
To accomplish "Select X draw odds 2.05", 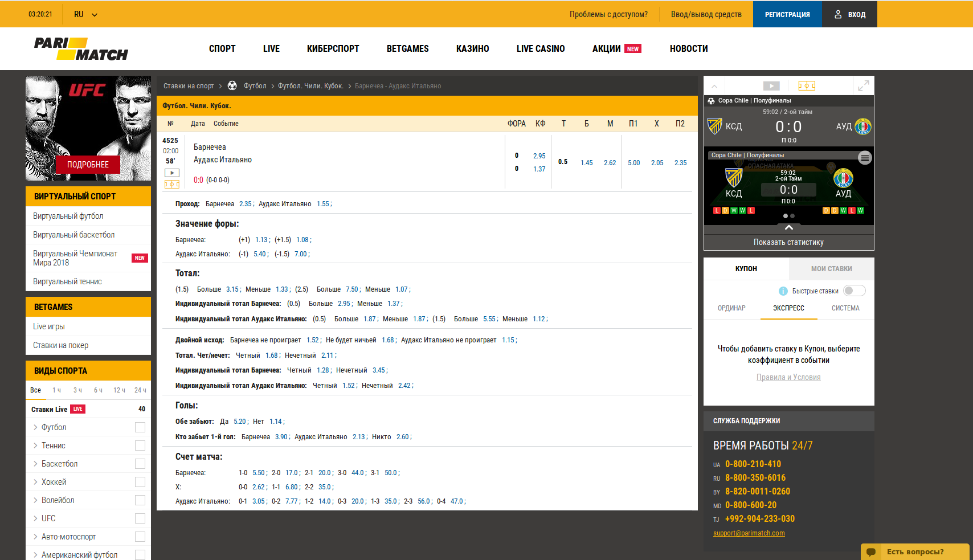I will point(657,163).
